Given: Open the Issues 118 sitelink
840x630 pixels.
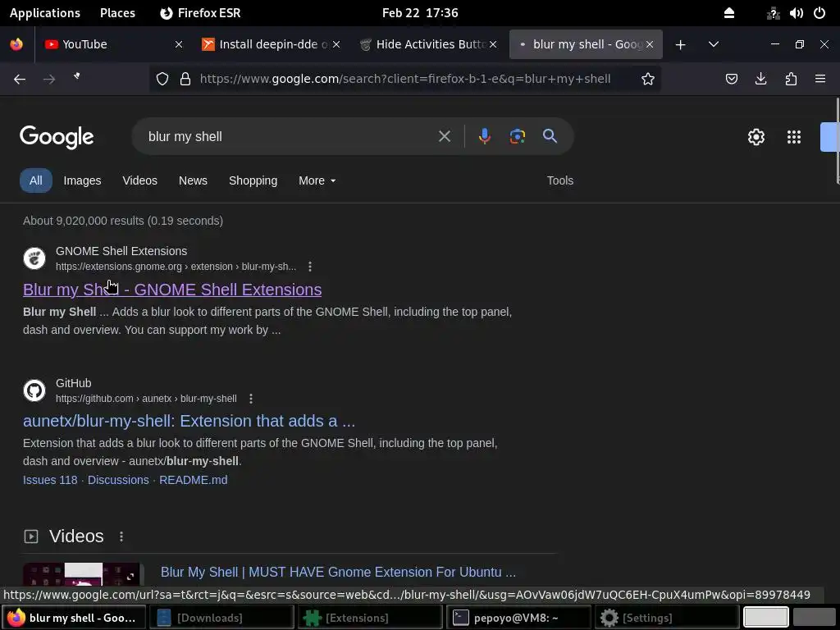Looking at the screenshot, I should point(50,480).
